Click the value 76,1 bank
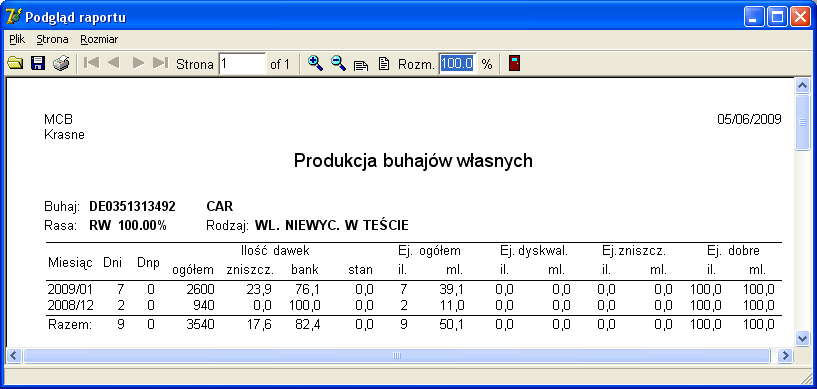This screenshot has width=817, height=389. click(308, 290)
